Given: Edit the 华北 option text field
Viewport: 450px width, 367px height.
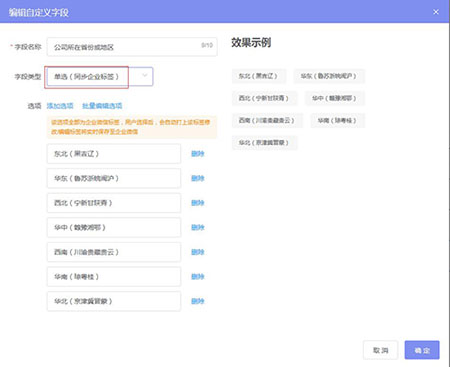Looking at the screenshot, I should click(x=114, y=301).
